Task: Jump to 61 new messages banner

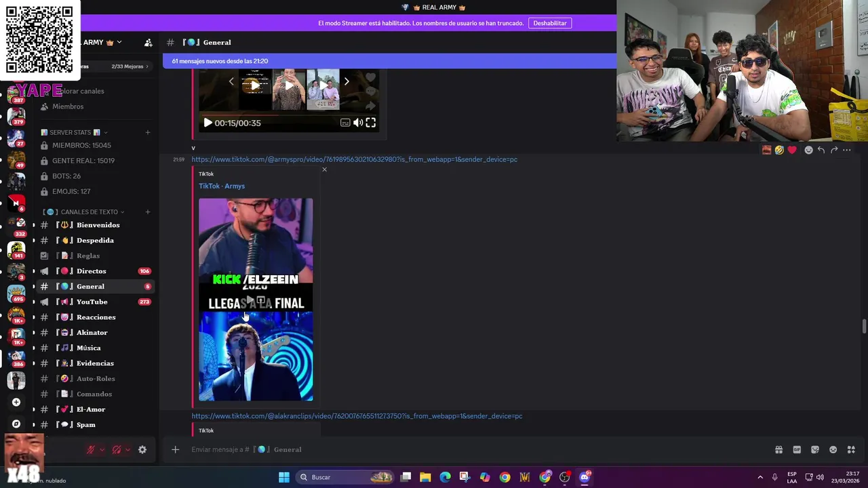Action: (389, 61)
